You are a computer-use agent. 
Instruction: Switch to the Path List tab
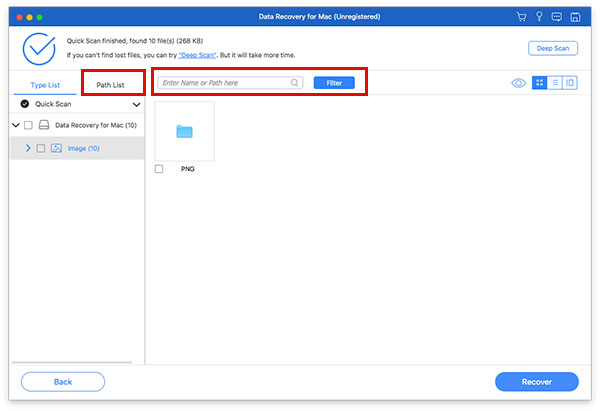coord(110,85)
